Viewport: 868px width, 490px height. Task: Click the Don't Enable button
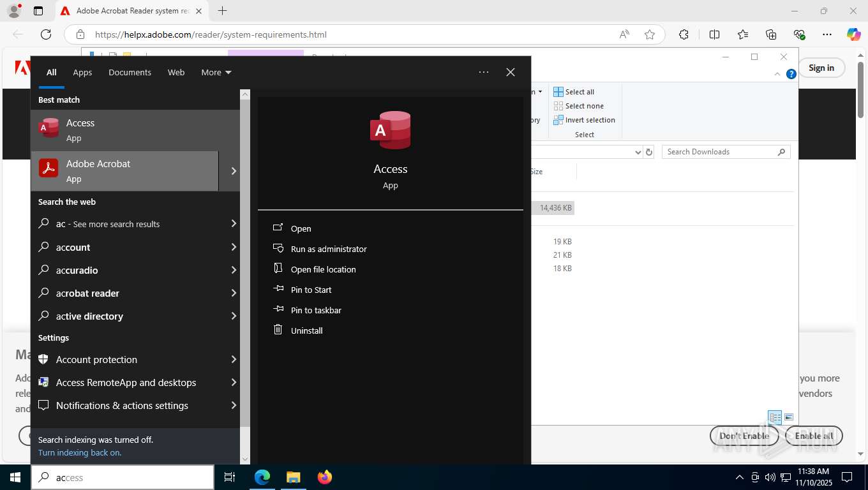point(744,436)
